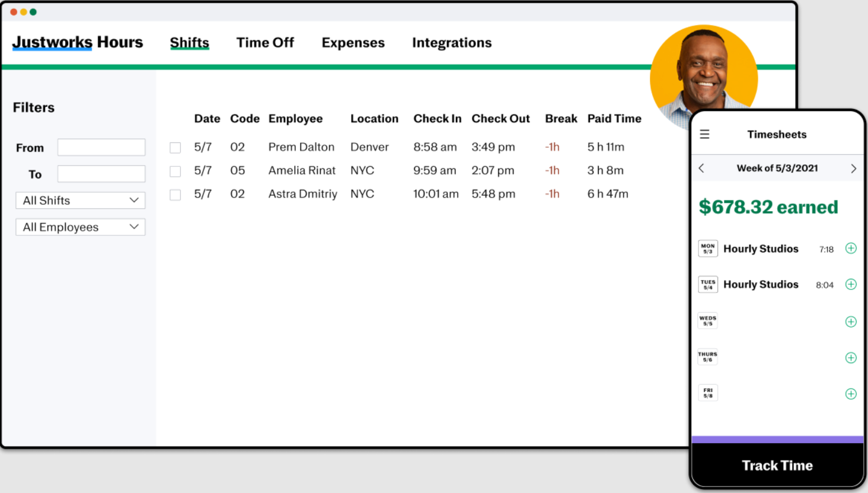The height and width of the screenshot is (493, 868).
Task: Open Tuesday's Hourly Studios 8:04 entry
Action: point(777,285)
